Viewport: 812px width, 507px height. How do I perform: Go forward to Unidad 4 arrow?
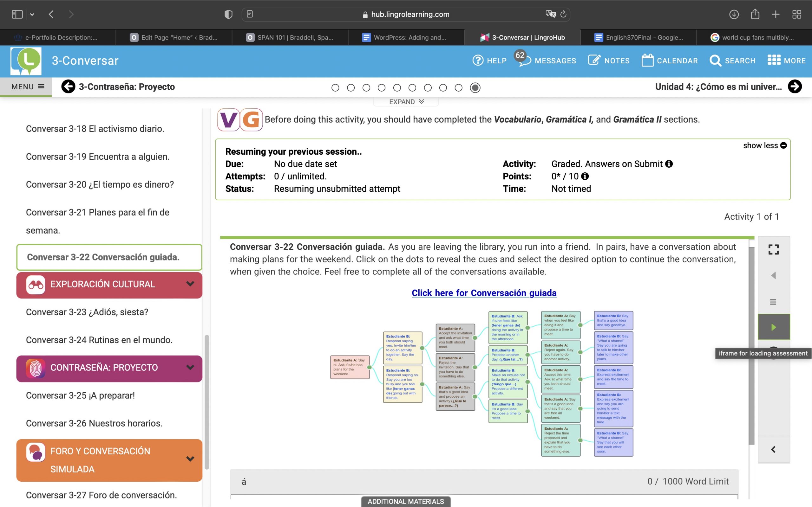(795, 87)
